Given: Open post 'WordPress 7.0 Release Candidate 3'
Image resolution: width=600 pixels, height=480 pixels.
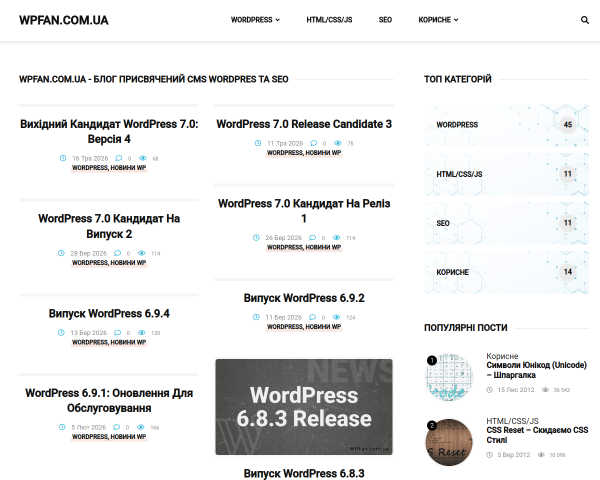Looking at the screenshot, I should tap(304, 124).
